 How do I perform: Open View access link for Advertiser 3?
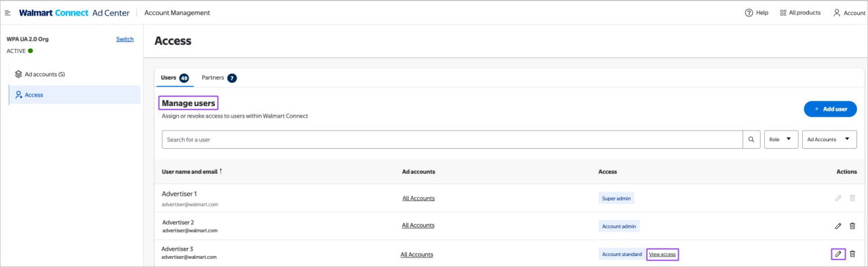[x=663, y=254]
